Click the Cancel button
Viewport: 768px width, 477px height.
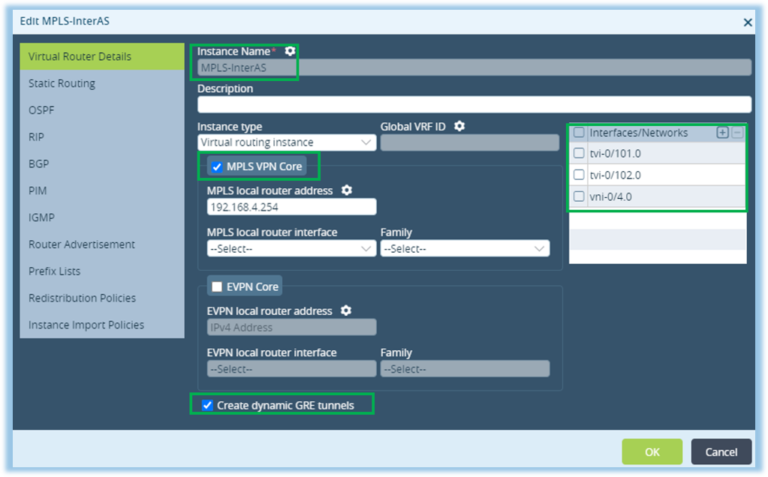pos(721,452)
